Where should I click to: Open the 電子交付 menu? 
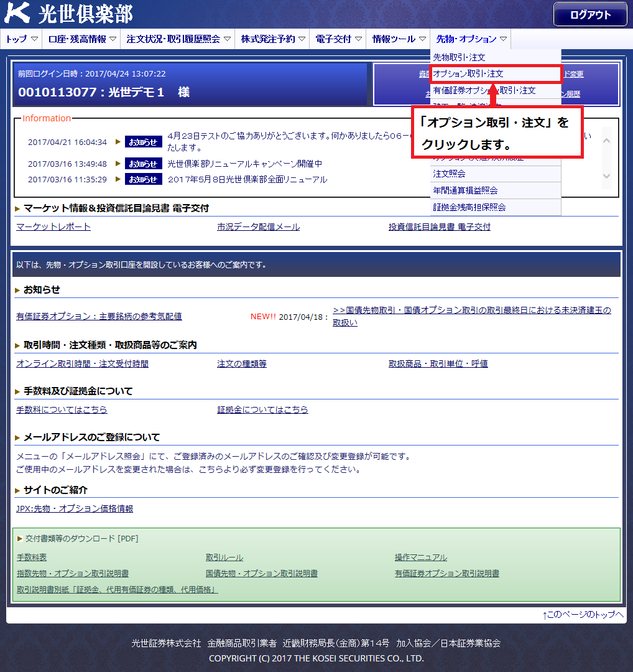[x=338, y=39]
